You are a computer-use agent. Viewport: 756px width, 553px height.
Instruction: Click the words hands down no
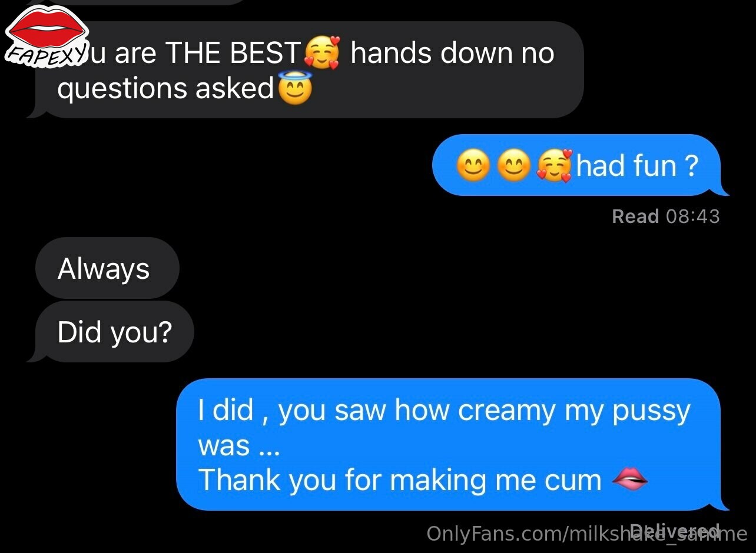pyautogui.click(x=452, y=54)
